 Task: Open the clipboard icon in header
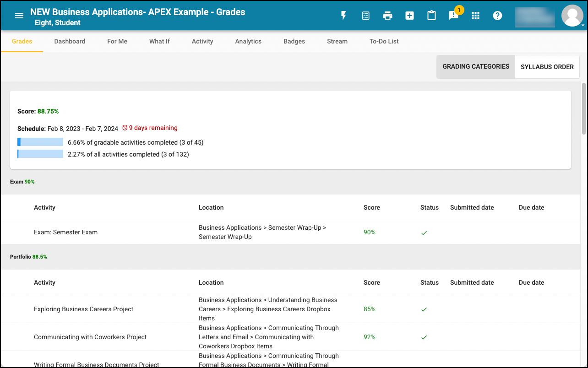(x=431, y=16)
